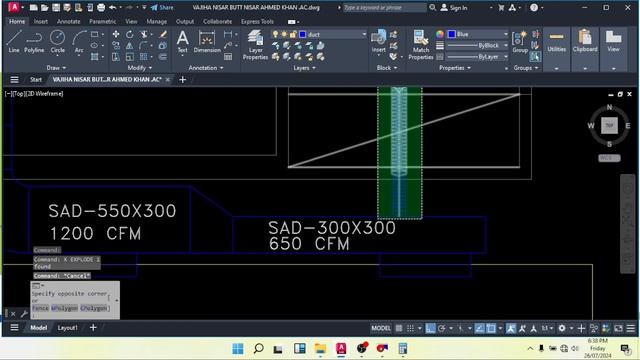Click the object color wheel icon

[x=440, y=34]
